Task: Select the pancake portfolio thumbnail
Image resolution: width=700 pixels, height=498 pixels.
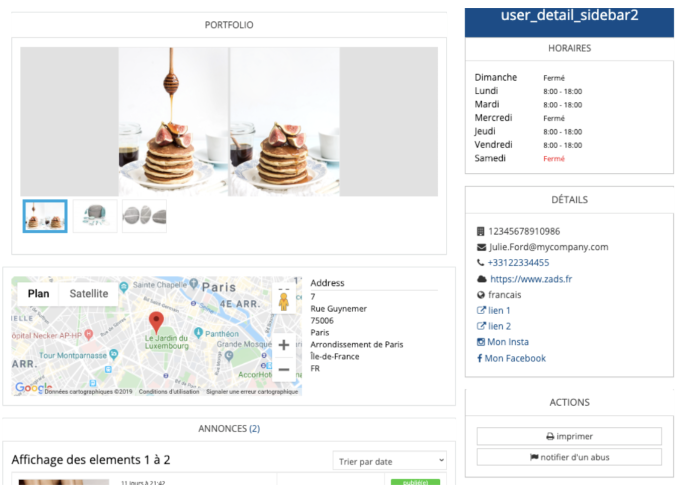Action: coord(45,216)
